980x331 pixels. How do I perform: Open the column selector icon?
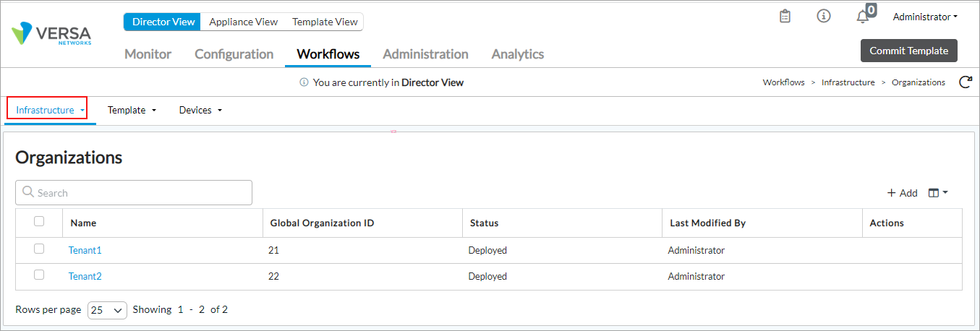coord(937,193)
